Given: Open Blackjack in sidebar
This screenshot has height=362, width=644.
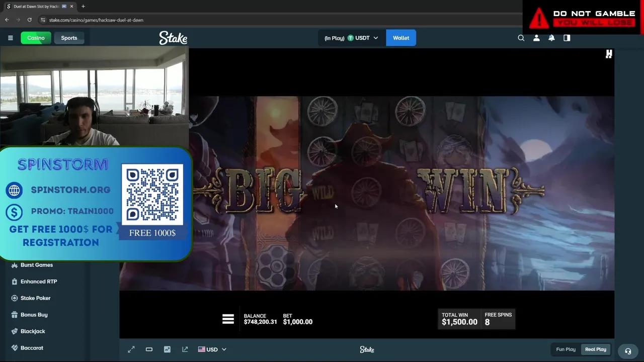Looking at the screenshot, I should point(33,331).
